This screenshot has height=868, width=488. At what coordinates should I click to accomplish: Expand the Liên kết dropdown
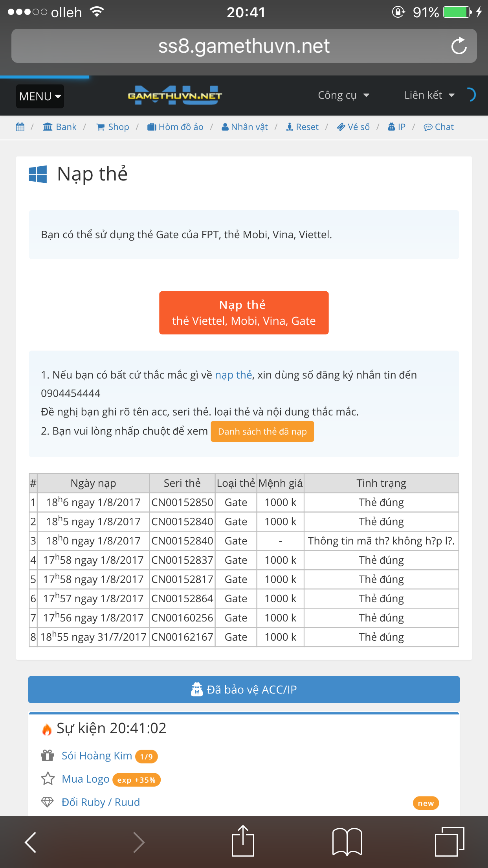point(429,95)
